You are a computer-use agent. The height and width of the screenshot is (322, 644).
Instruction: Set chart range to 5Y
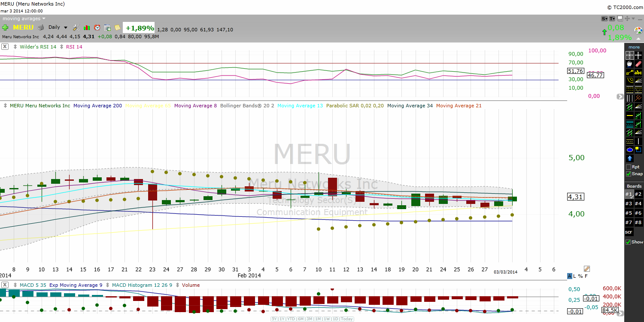(274, 319)
